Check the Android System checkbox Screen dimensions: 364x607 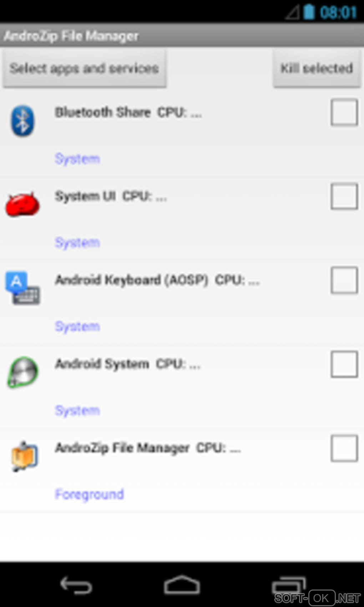click(344, 364)
